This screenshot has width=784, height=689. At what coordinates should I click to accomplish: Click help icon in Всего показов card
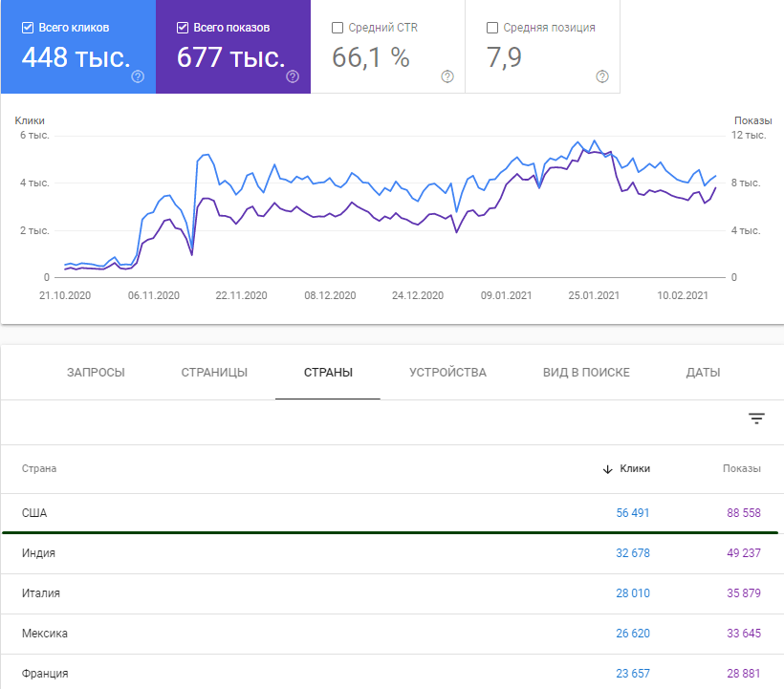(x=293, y=76)
